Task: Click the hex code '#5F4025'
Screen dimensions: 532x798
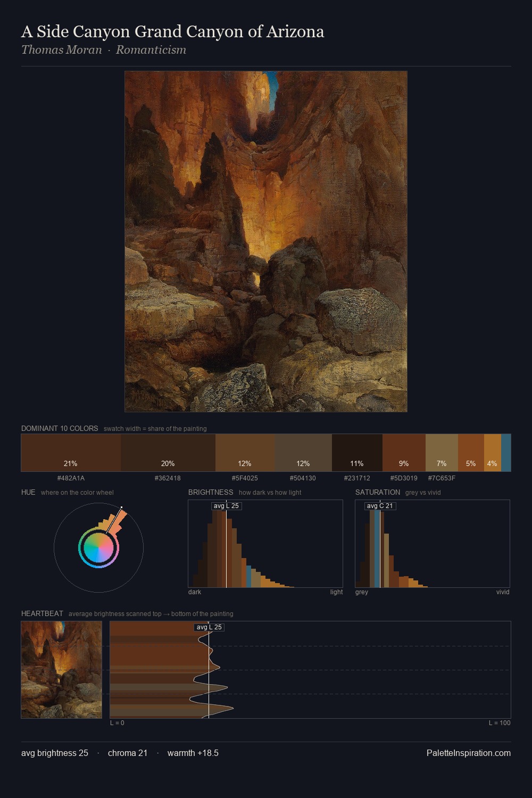Action: pos(245,478)
